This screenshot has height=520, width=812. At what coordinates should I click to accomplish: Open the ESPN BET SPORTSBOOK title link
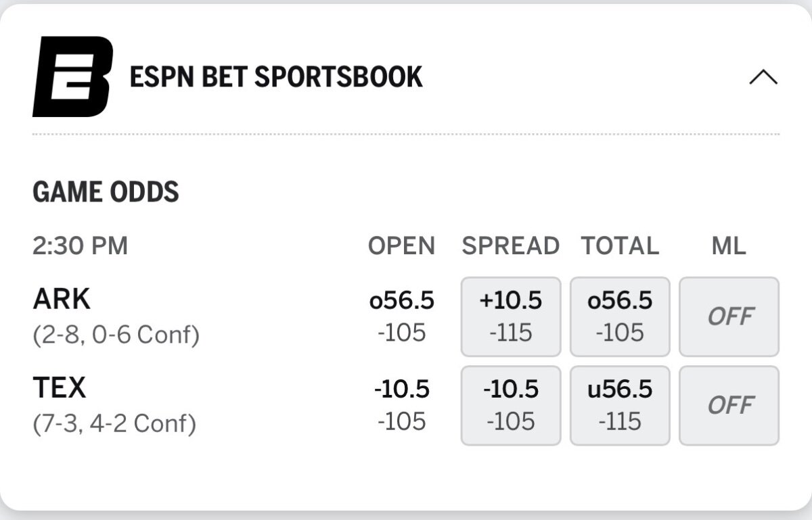coord(276,78)
